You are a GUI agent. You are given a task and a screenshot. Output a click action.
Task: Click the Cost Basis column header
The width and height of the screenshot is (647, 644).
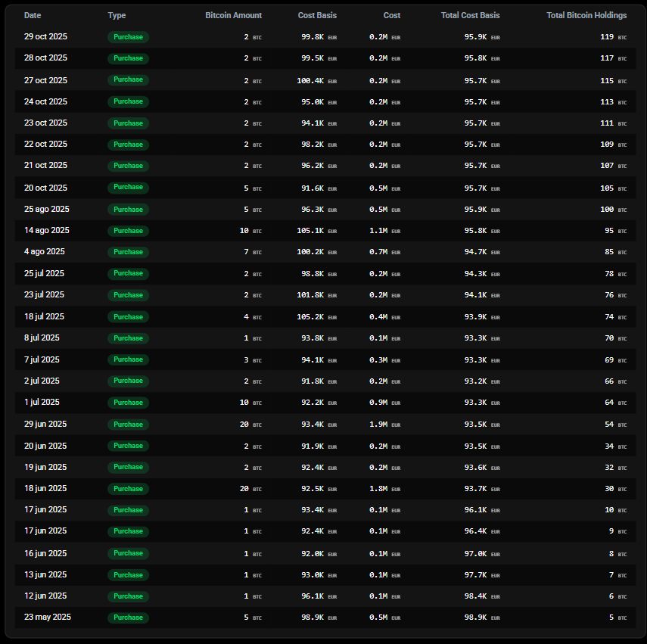click(x=317, y=15)
